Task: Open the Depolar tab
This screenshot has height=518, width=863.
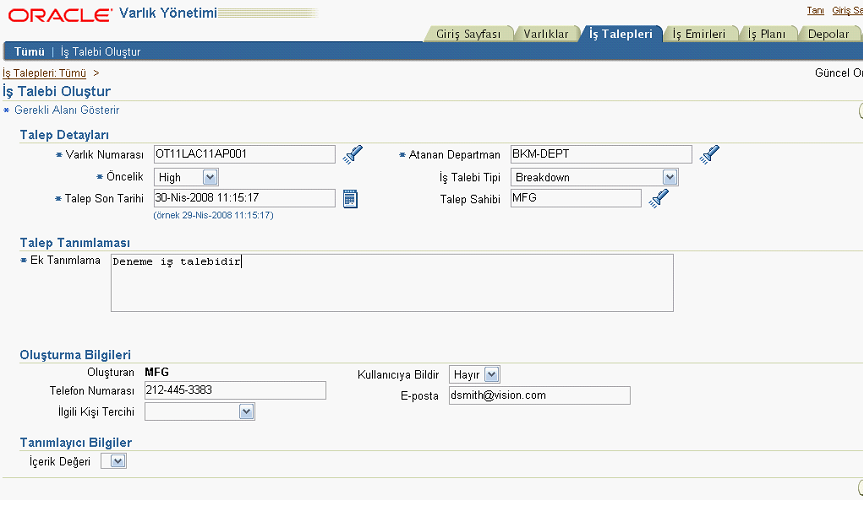Action: click(x=828, y=34)
